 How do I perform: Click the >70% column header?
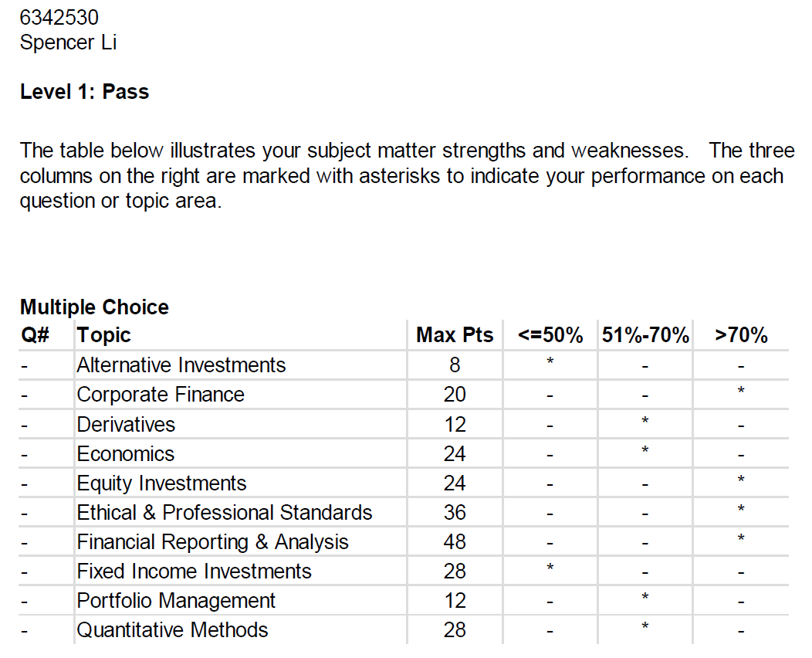(740, 335)
